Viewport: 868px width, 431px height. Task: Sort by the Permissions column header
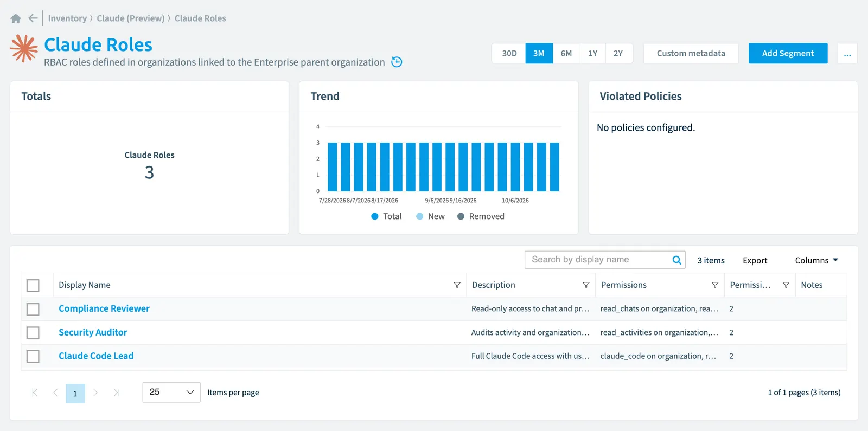tap(624, 285)
